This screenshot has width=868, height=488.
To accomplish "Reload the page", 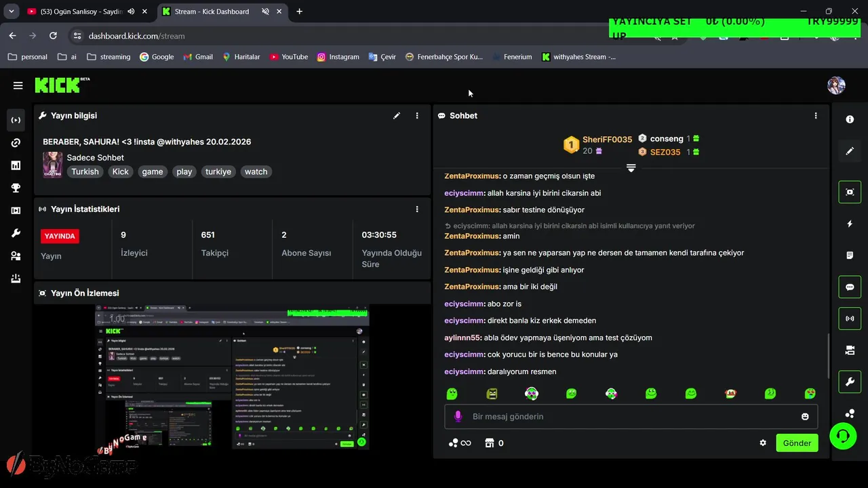I will pos(53,36).
